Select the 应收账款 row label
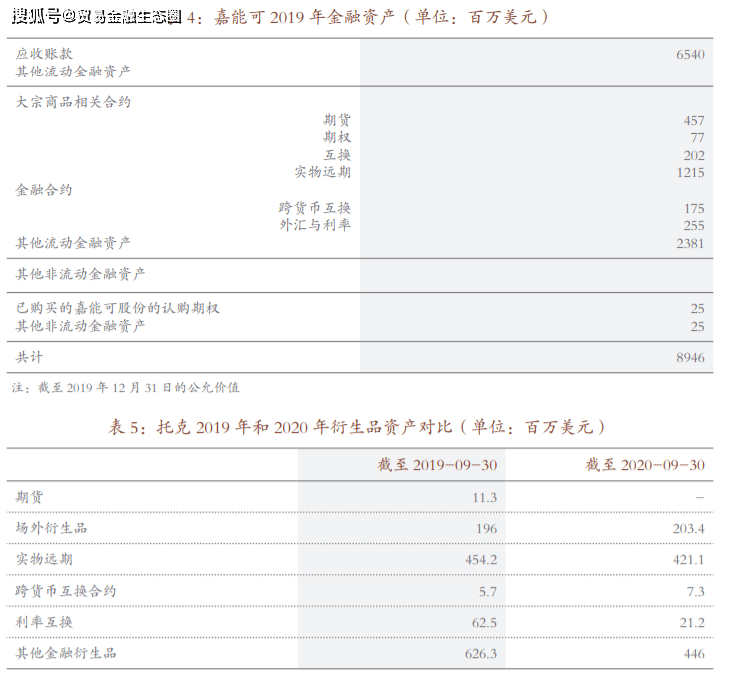 [44, 54]
